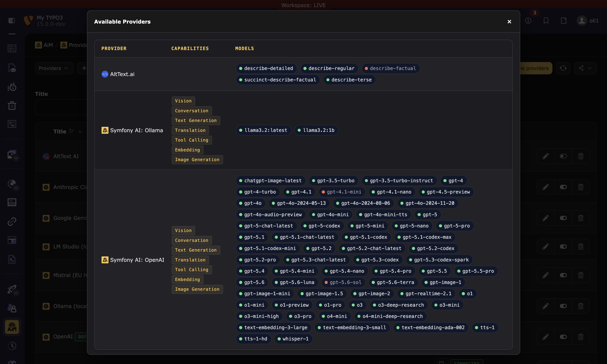Click OpenAI's Image Generation capability tag

pos(197,289)
